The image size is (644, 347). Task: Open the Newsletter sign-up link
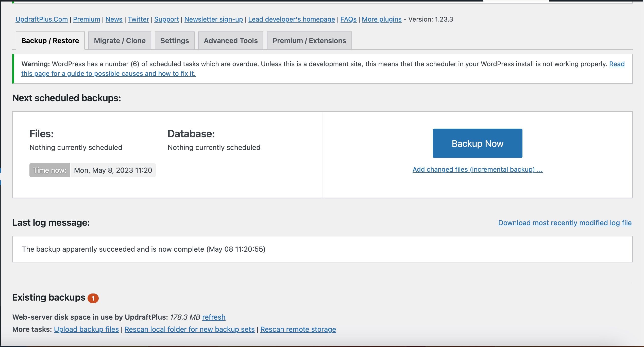(x=213, y=19)
